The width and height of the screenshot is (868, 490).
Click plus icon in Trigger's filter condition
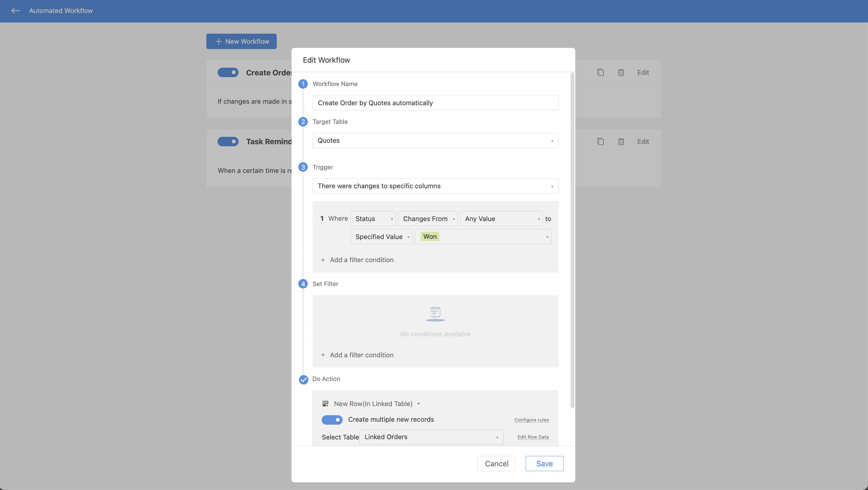coord(323,260)
